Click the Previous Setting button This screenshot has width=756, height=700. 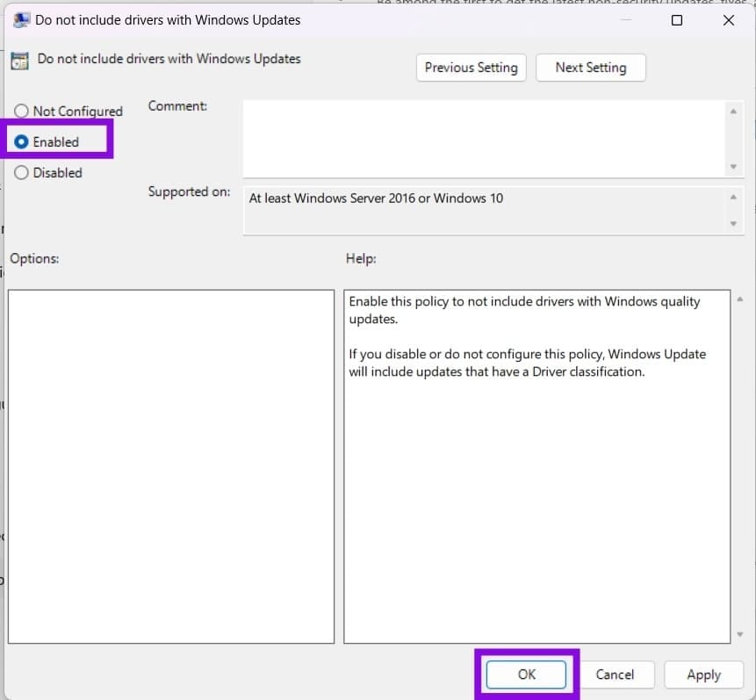pyautogui.click(x=471, y=68)
